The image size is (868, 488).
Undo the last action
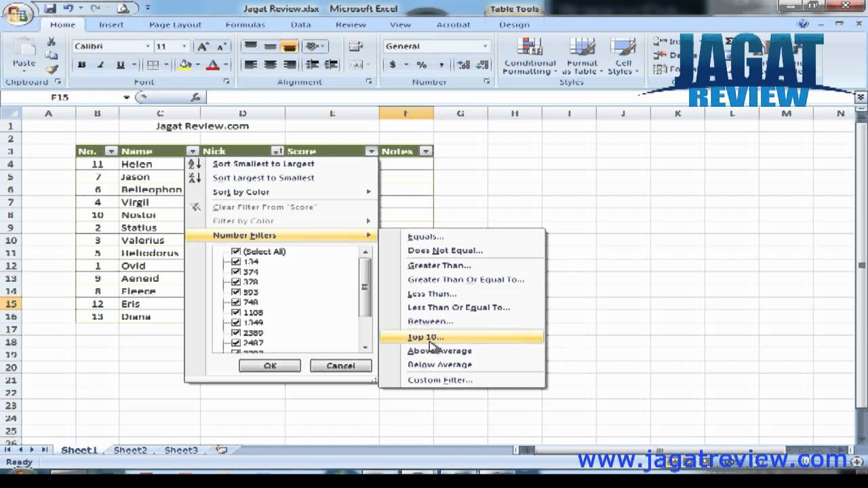pos(68,9)
